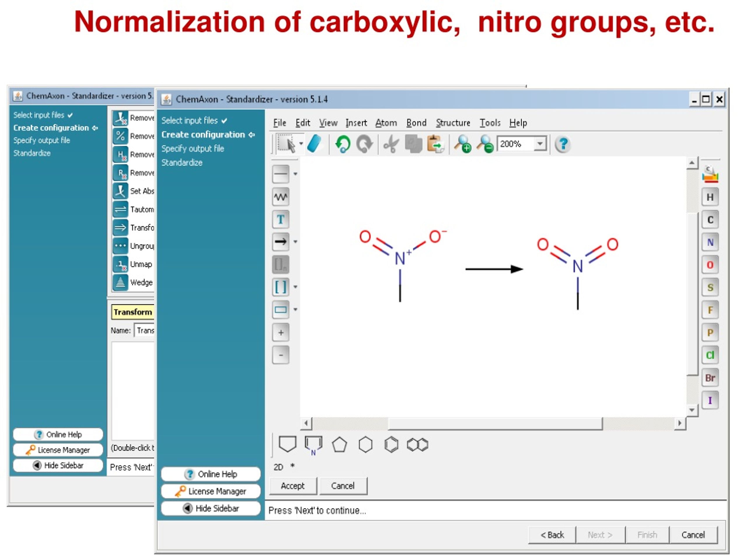This screenshot has height=560, width=747.
Task: Click the blue Help question icon
Action: 563,144
